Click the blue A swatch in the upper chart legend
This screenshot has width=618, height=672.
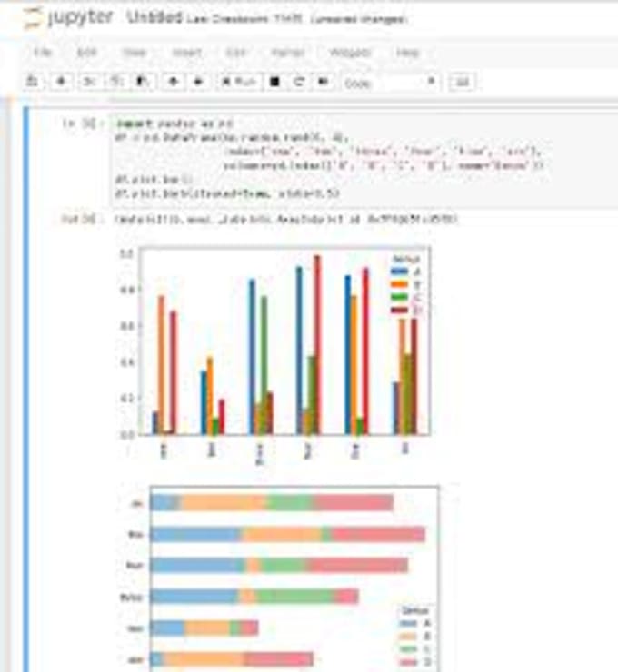click(x=399, y=272)
